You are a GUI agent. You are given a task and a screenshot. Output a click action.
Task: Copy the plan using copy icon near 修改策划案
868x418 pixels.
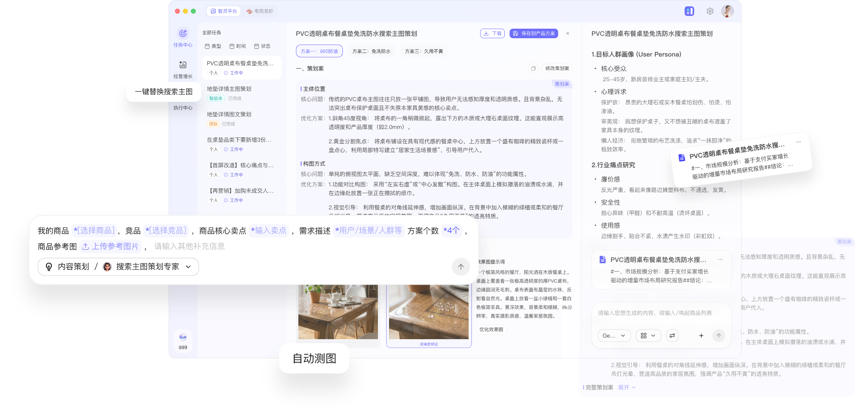533,68
